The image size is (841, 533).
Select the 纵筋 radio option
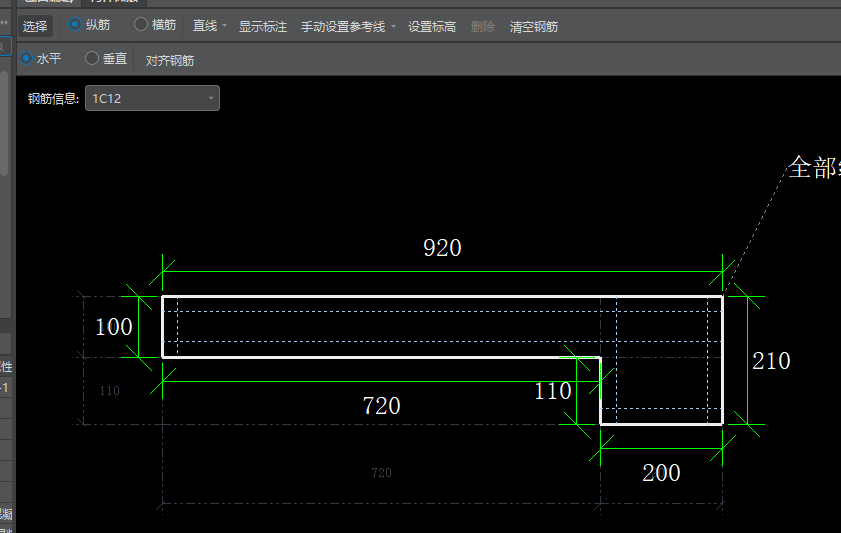point(89,25)
